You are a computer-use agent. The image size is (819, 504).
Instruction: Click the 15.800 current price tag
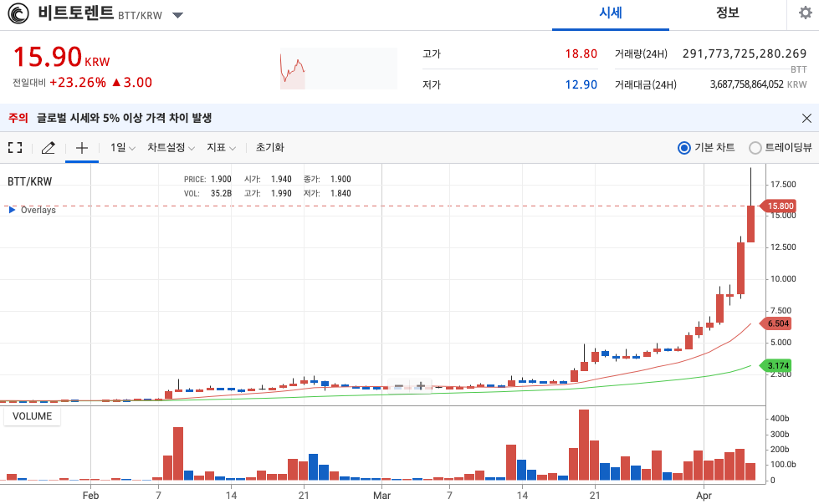click(x=778, y=206)
